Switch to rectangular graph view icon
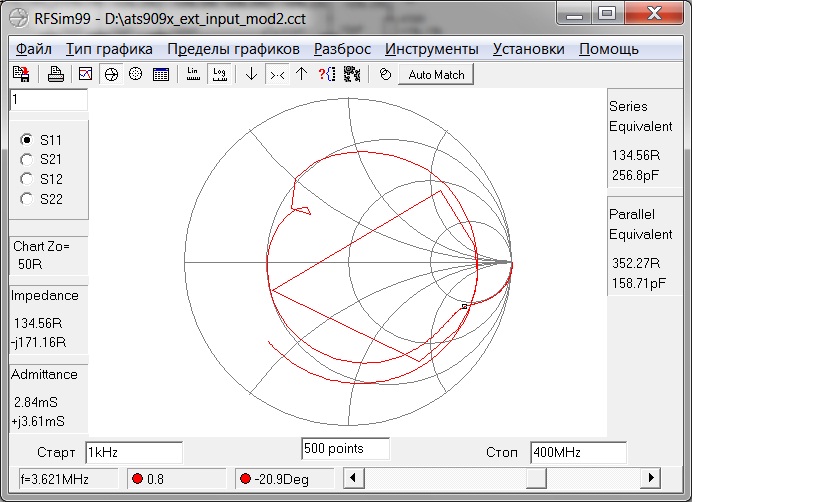This screenshot has height=502, width=816. [85, 74]
